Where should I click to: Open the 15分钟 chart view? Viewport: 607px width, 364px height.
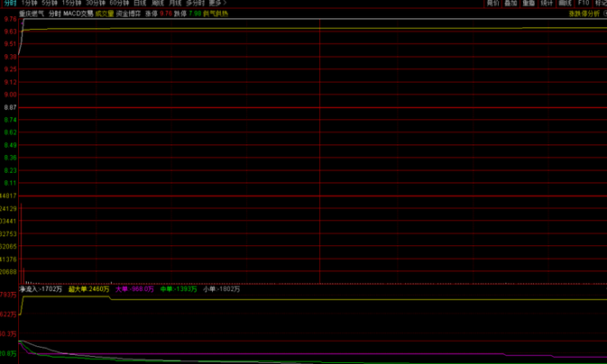pyautogui.click(x=72, y=4)
